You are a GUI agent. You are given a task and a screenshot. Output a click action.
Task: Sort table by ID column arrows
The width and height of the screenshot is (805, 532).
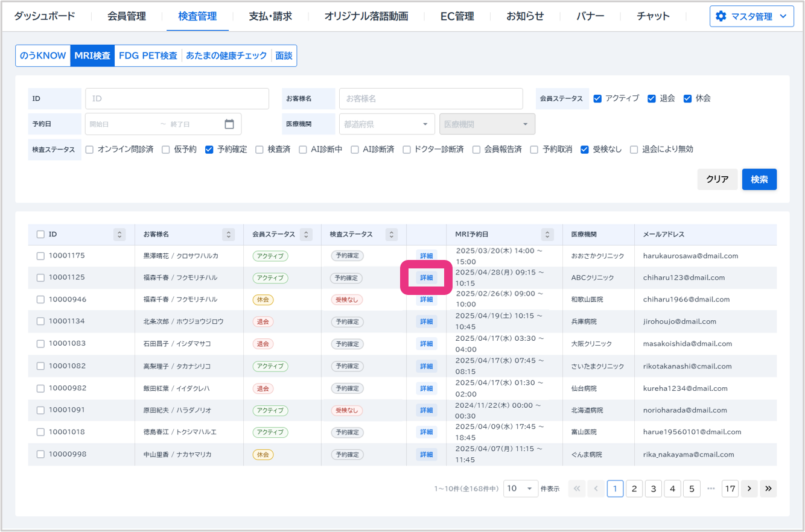(x=119, y=235)
